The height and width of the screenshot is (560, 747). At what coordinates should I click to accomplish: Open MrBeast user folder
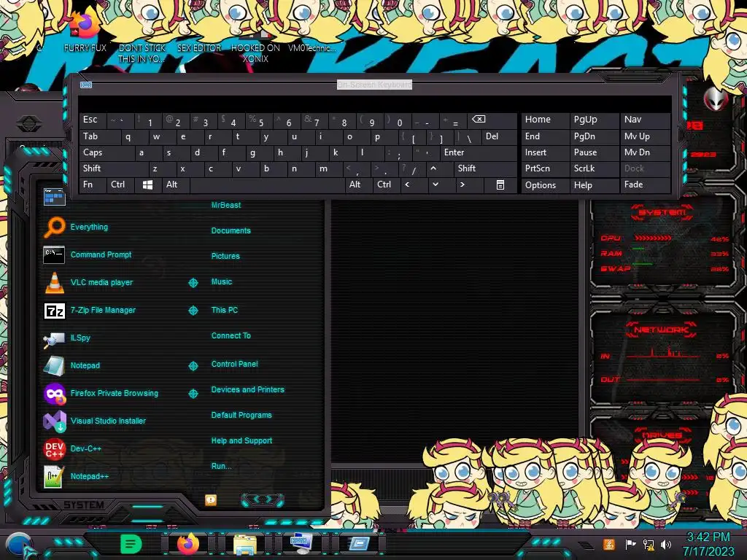[226, 205]
